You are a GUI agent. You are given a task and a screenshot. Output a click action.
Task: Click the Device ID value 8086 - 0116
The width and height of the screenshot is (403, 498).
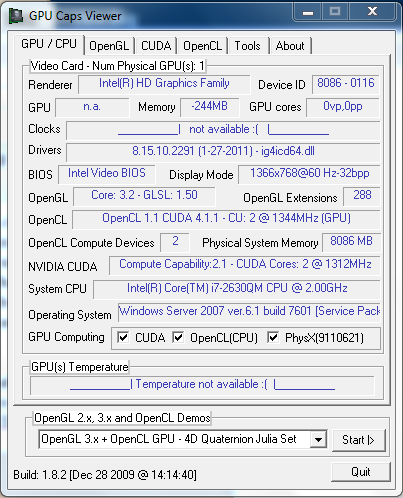(x=346, y=84)
